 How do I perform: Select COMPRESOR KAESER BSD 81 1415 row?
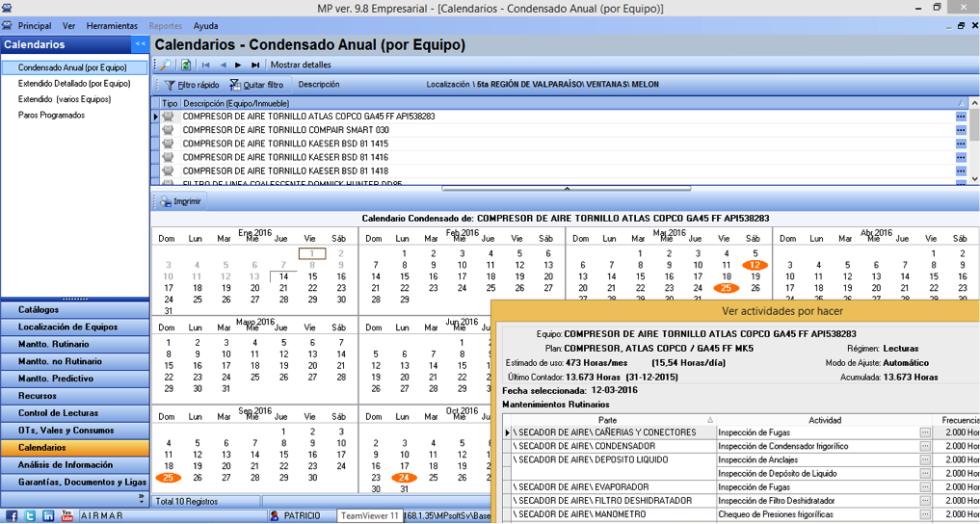click(x=559, y=144)
